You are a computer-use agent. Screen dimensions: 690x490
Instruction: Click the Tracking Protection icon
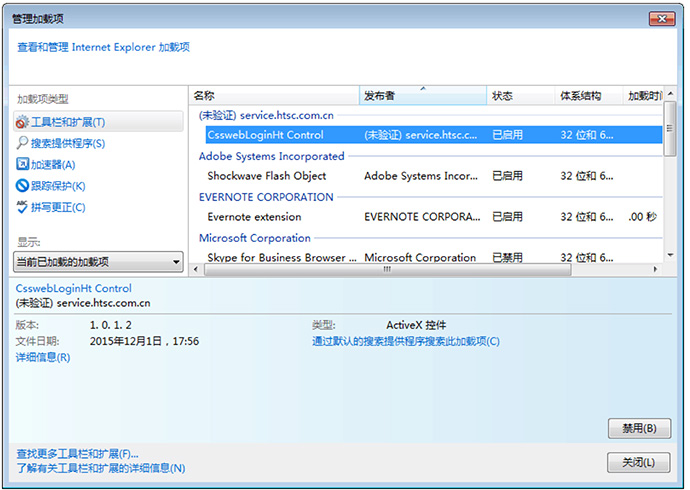click(22, 185)
